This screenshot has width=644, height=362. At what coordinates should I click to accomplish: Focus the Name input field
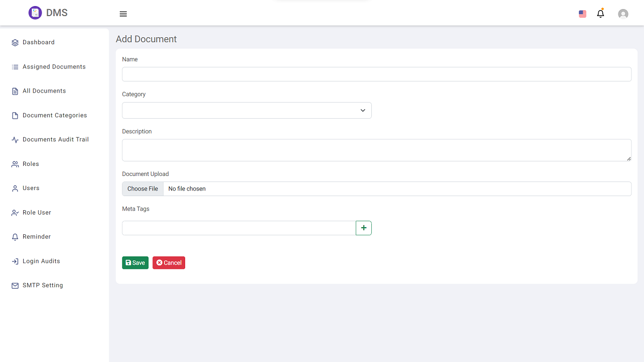(x=376, y=74)
